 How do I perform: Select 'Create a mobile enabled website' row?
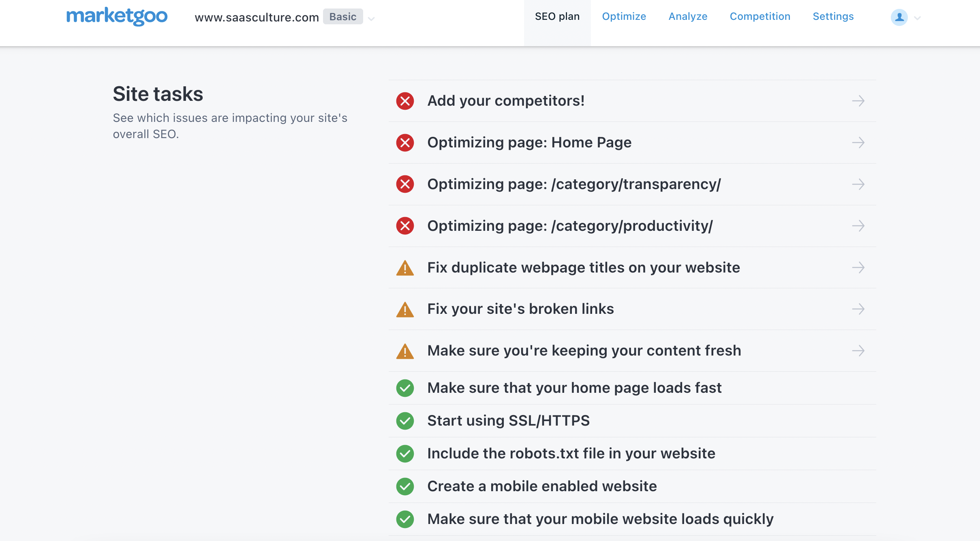(x=632, y=486)
